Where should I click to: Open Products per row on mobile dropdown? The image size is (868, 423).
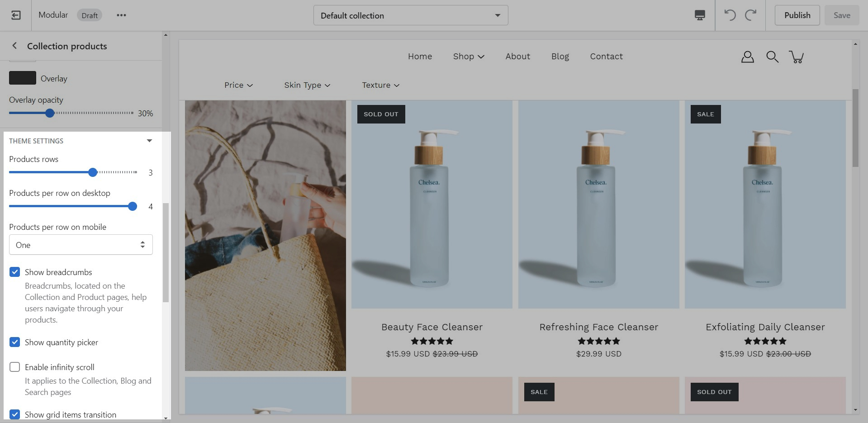(x=81, y=245)
